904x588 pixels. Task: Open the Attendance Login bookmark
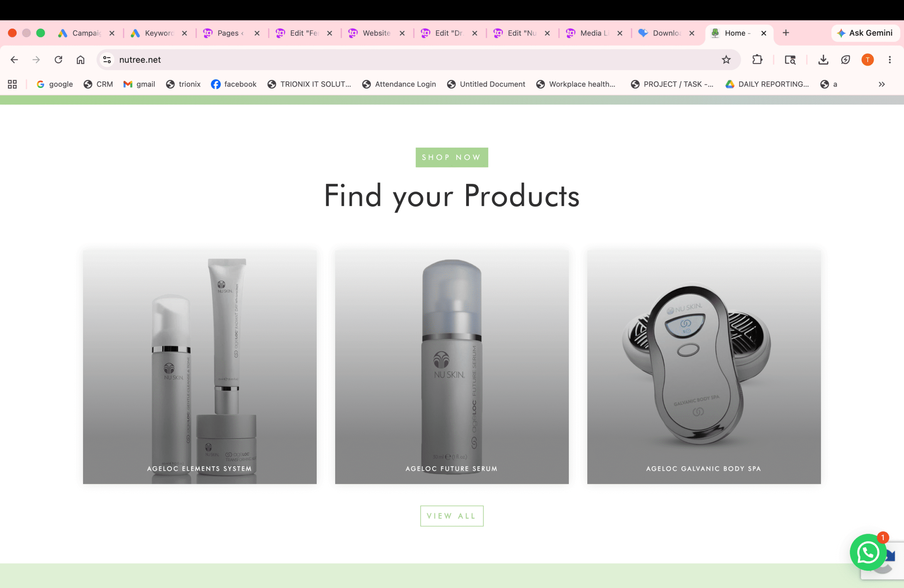point(399,84)
